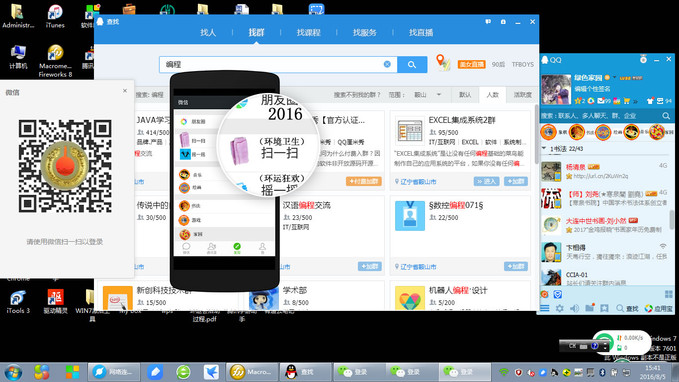Open the 美女直播 orange tag link
The image size is (679, 382).
[472, 64]
